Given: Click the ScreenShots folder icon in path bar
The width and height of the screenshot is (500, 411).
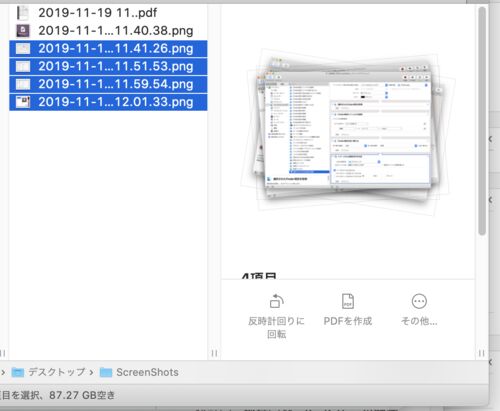Looking at the screenshot, I should [x=106, y=372].
